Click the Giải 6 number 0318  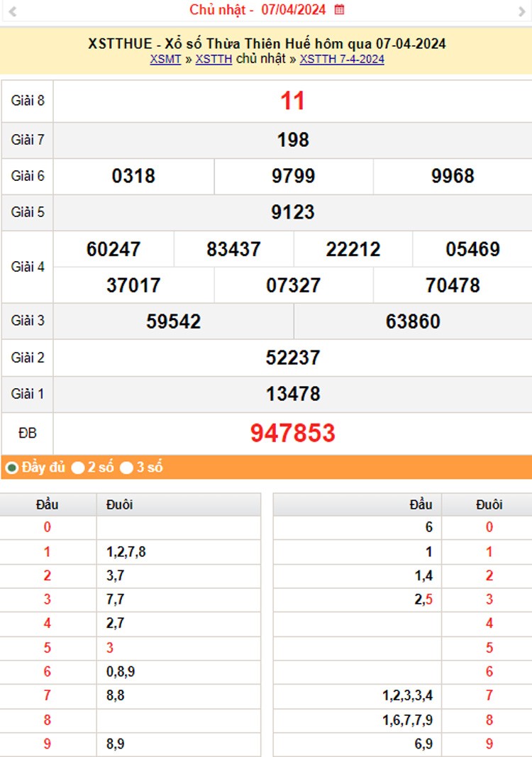click(x=133, y=177)
